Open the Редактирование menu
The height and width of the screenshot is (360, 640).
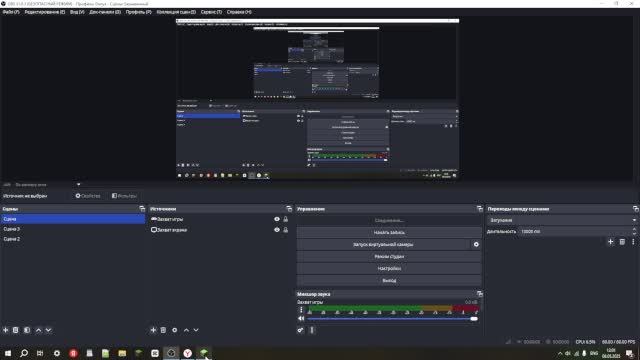(x=44, y=12)
